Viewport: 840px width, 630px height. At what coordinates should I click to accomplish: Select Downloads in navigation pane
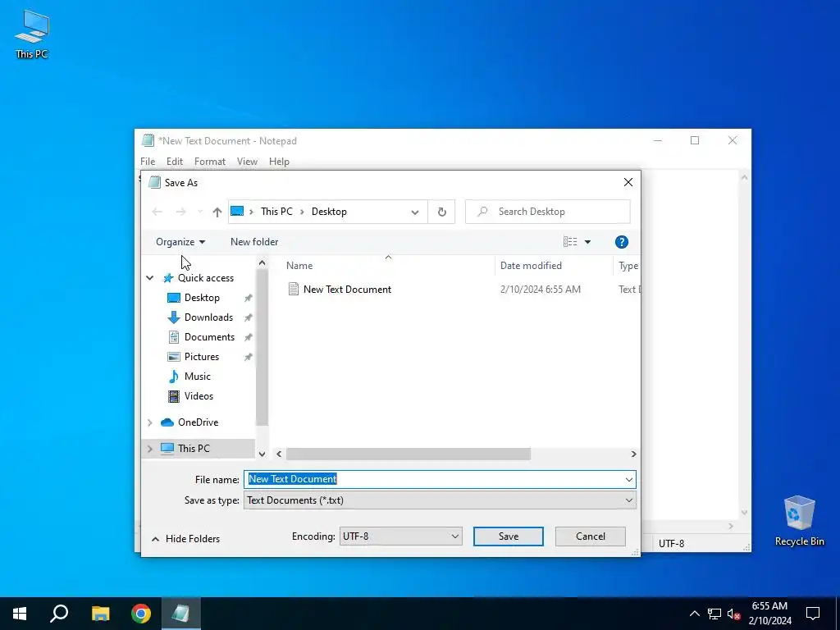point(208,317)
